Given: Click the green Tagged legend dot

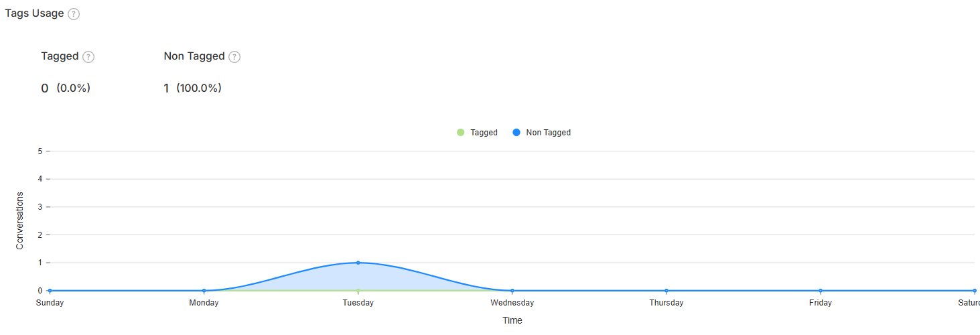Looking at the screenshot, I should pyautogui.click(x=460, y=133).
